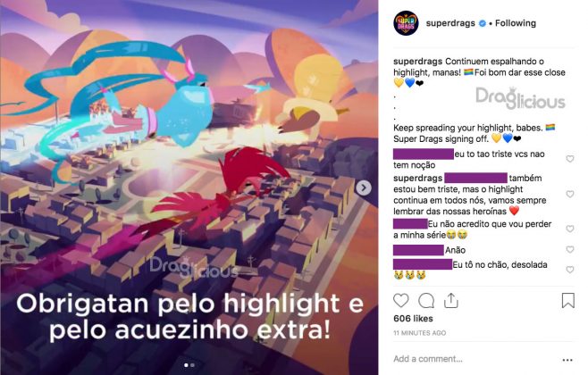Screen dimensions: 588x375
Task: Open the '11 minutes ago' timestamp link
Action: (x=419, y=333)
